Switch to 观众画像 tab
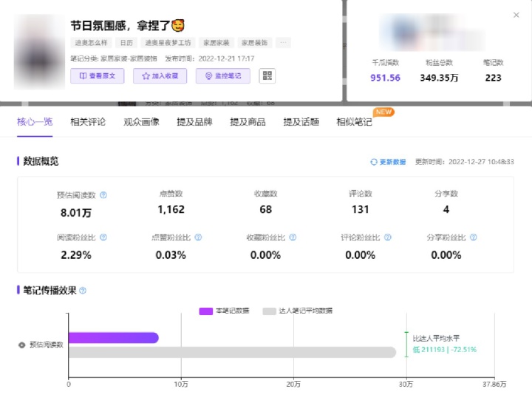 point(141,121)
